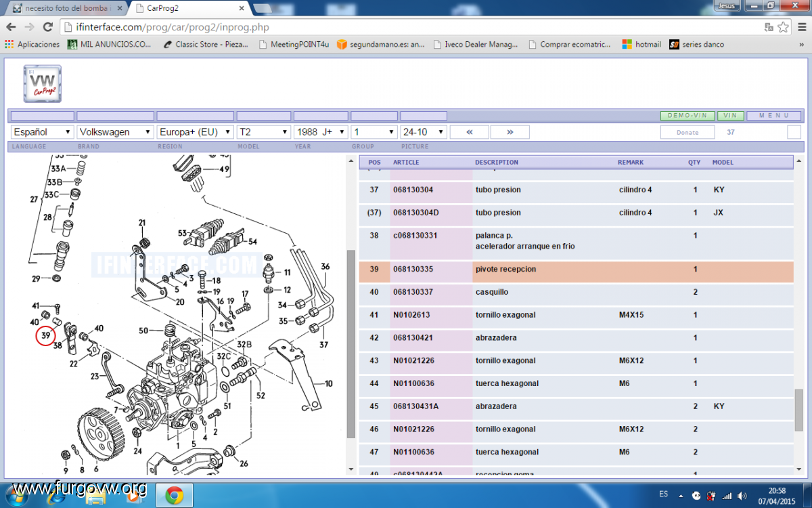
Task: Select the CarProg2 tab
Action: pos(186,8)
